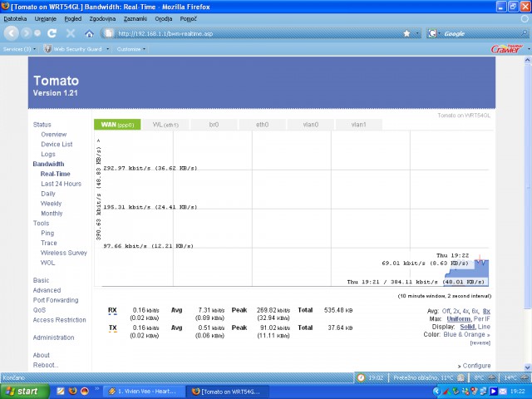Image resolution: width=532 pixels, height=399 pixels.
Task: Toggle the RX graph series
Action: 112,310
